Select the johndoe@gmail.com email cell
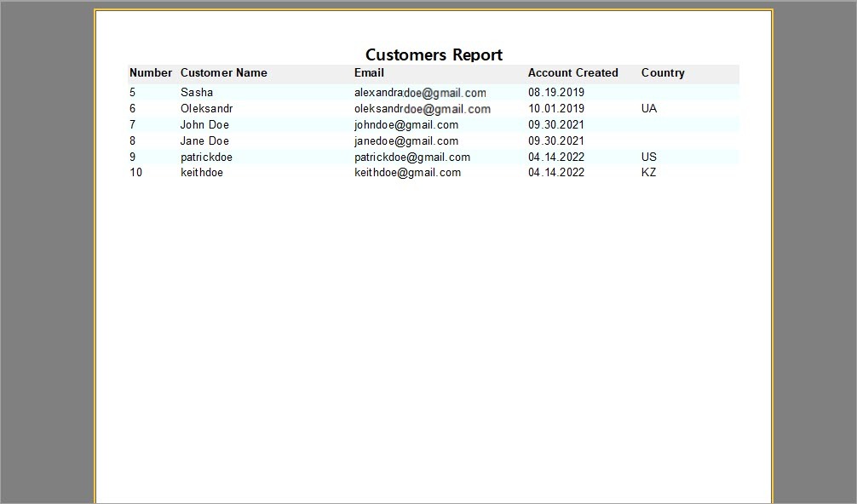Image resolution: width=857 pixels, height=504 pixels. tap(406, 124)
